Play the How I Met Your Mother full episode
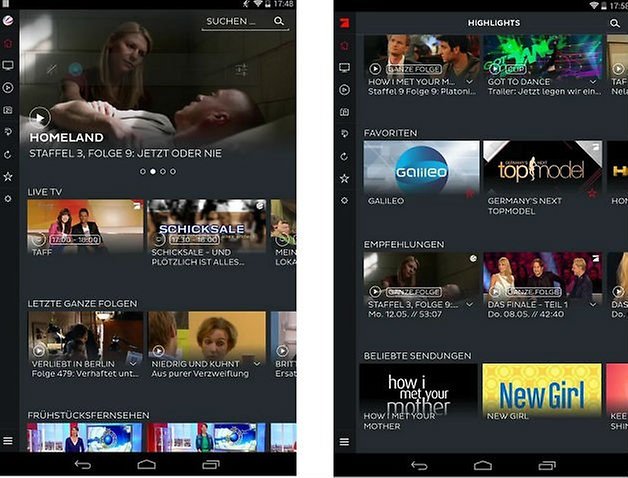Screen dimensions: 628x478 375,69
